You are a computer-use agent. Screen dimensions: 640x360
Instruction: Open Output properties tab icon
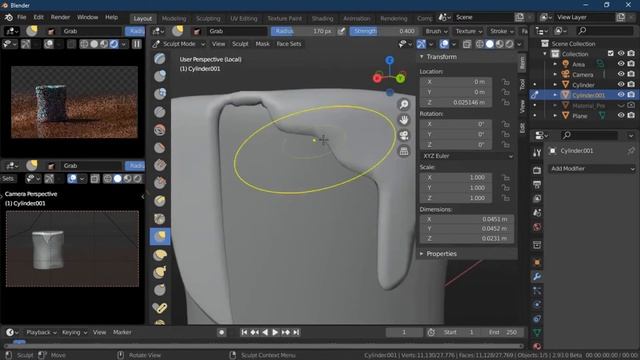pos(537,184)
